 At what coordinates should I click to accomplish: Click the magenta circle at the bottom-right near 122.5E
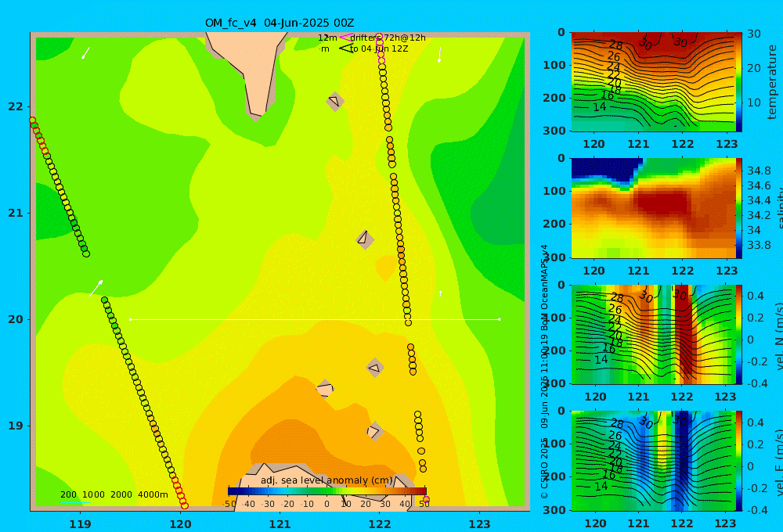(426, 500)
